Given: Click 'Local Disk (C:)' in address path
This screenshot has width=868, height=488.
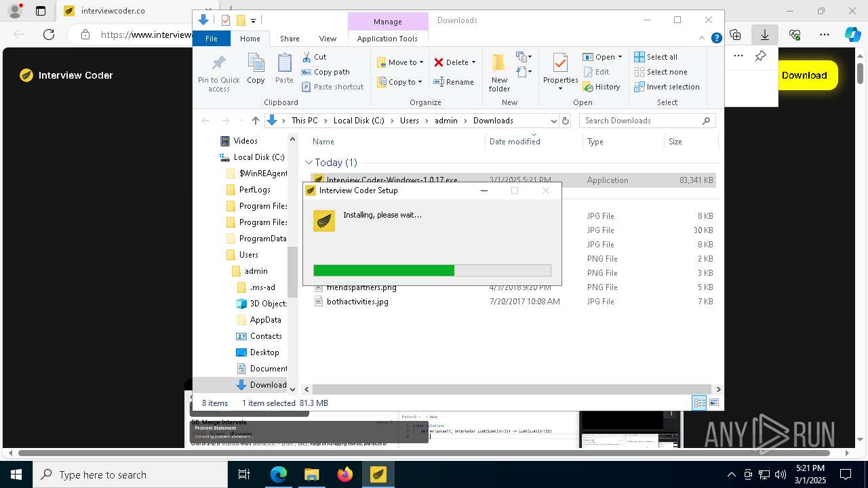Looking at the screenshot, I should click(x=359, y=121).
